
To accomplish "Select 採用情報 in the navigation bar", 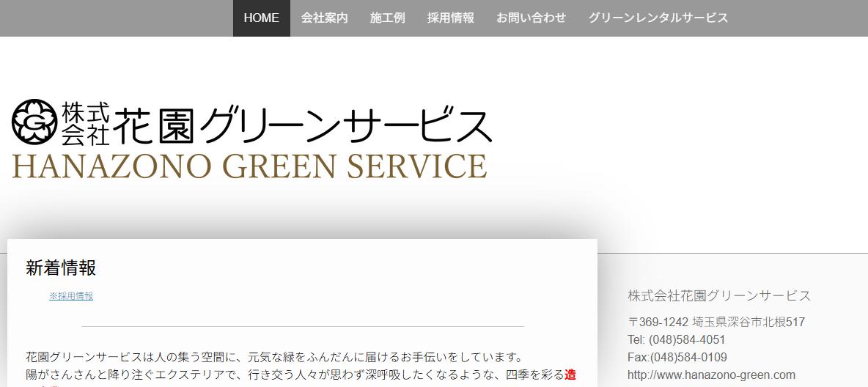I will pyautogui.click(x=451, y=18).
